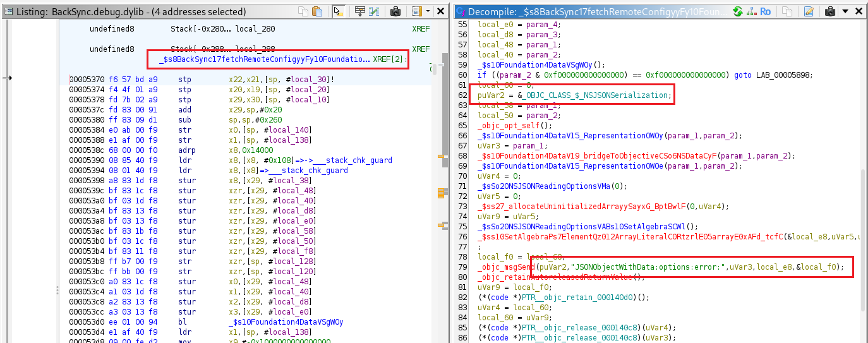Take a Listing snapshot with camera icon

[395, 11]
